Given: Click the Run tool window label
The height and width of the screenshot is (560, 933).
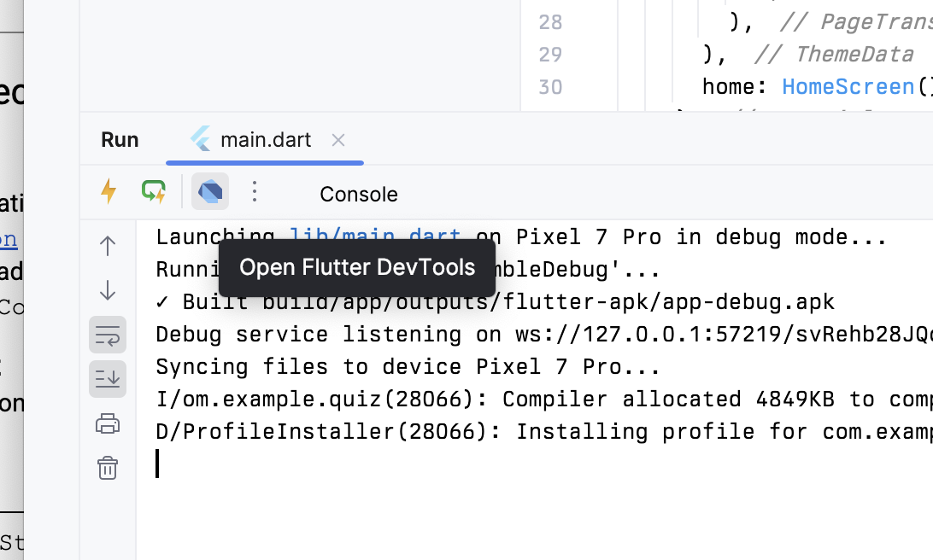Looking at the screenshot, I should 120,139.
